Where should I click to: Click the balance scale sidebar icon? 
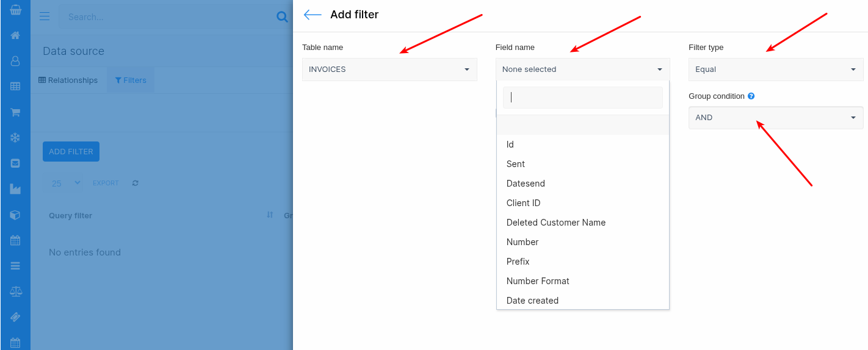tap(15, 291)
